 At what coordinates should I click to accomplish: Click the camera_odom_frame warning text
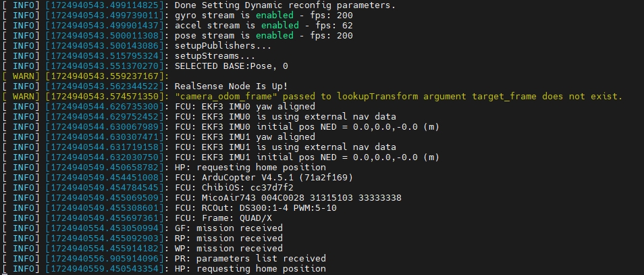pyautogui.click(x=399, y=97)
